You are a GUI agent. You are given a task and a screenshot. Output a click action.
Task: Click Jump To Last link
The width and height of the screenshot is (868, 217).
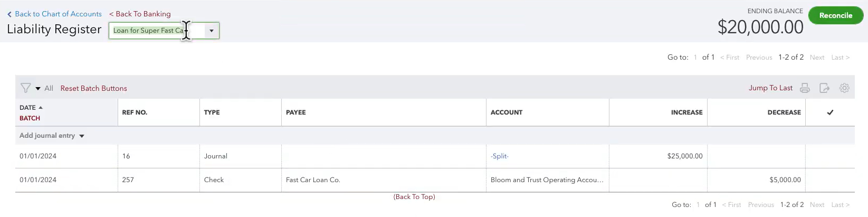[x=770, y=88]
